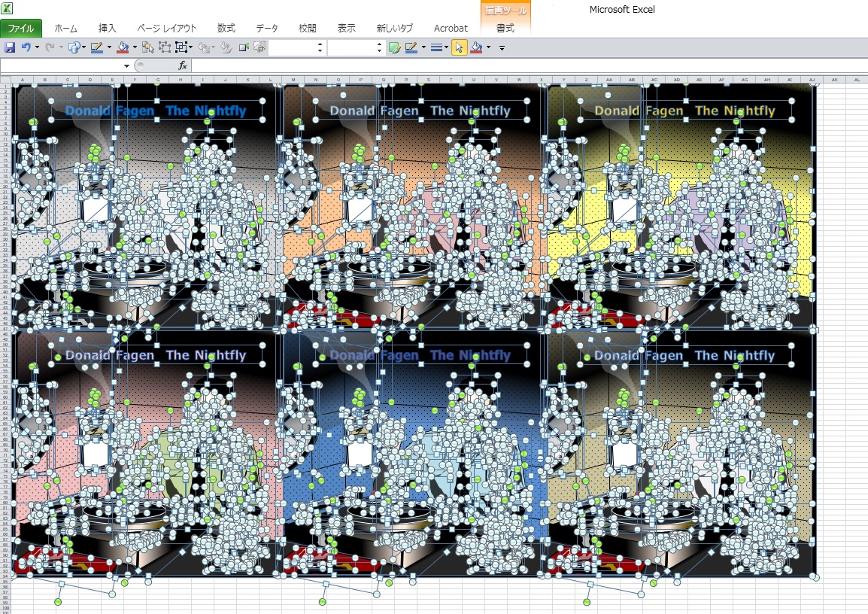Click the small rectangle with arrow icon
Viewport: 868px width, 614px height.
[244, 47]
